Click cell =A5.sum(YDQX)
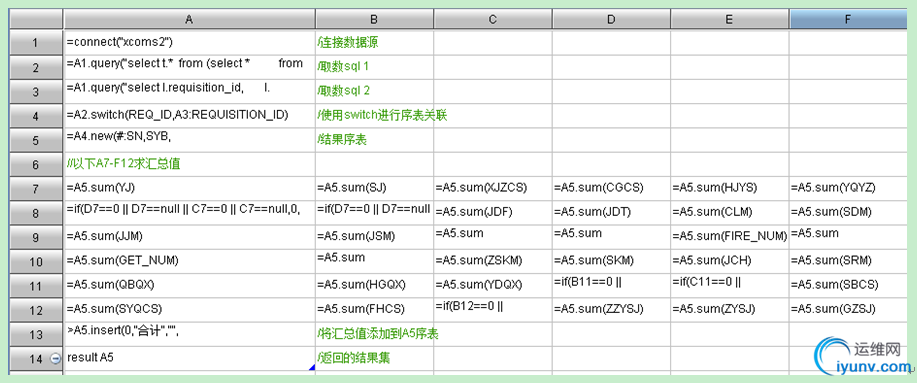 point(493,285)
